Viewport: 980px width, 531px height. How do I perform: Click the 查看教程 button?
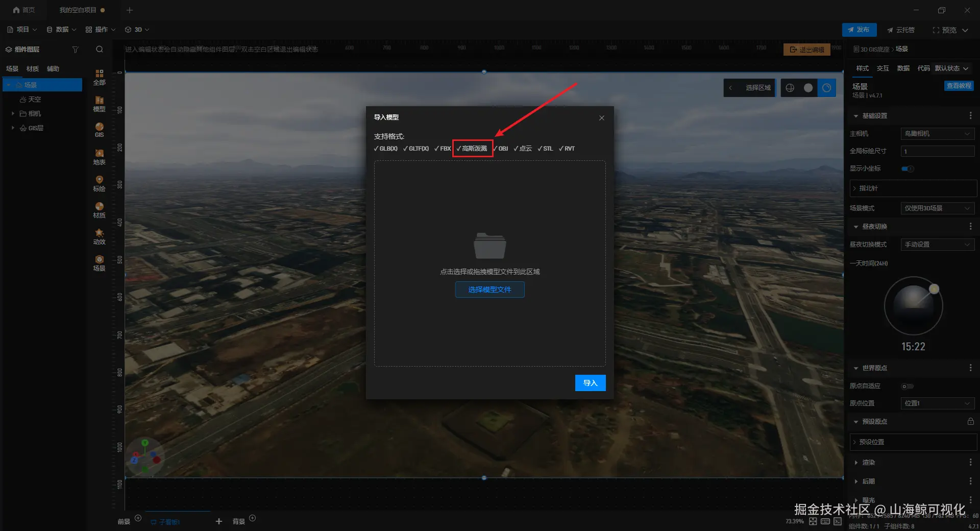959,86
